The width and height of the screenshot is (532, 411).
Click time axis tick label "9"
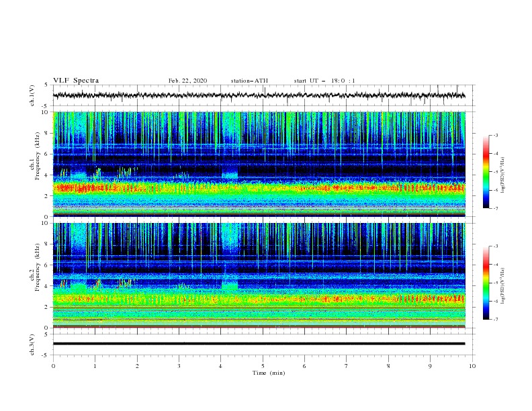[x=430, y=366]
